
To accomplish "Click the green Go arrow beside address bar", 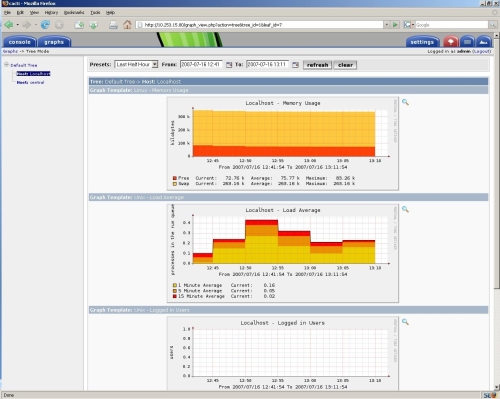I will [395, 25].
